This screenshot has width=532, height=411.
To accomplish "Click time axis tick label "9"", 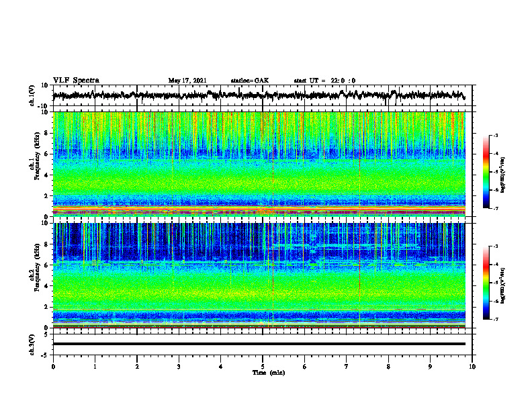I will point(430,367).
